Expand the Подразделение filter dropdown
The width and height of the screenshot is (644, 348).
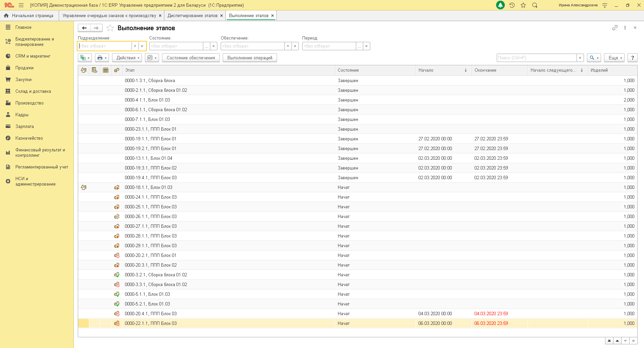(x=135, y=46)
